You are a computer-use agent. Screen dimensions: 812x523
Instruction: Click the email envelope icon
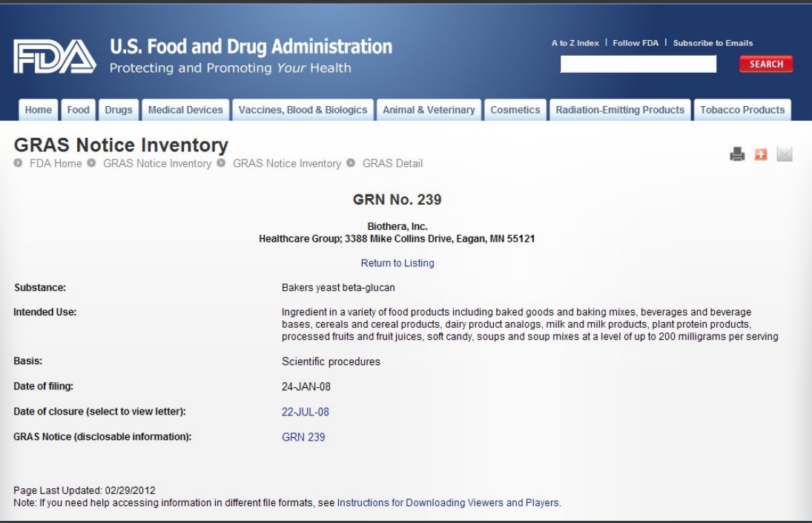[x=785, y=154]
